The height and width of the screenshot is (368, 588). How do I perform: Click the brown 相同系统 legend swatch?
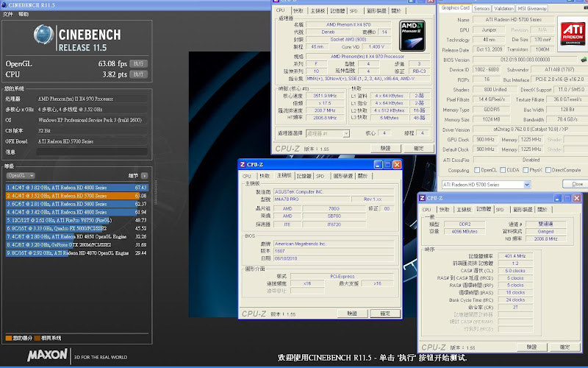(37, 338)
